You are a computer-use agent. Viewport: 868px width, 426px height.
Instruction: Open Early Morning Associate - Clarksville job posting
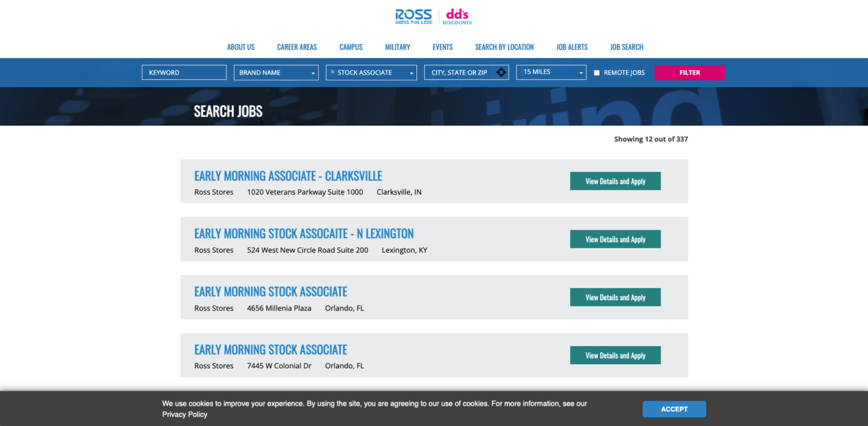[288, 176]
